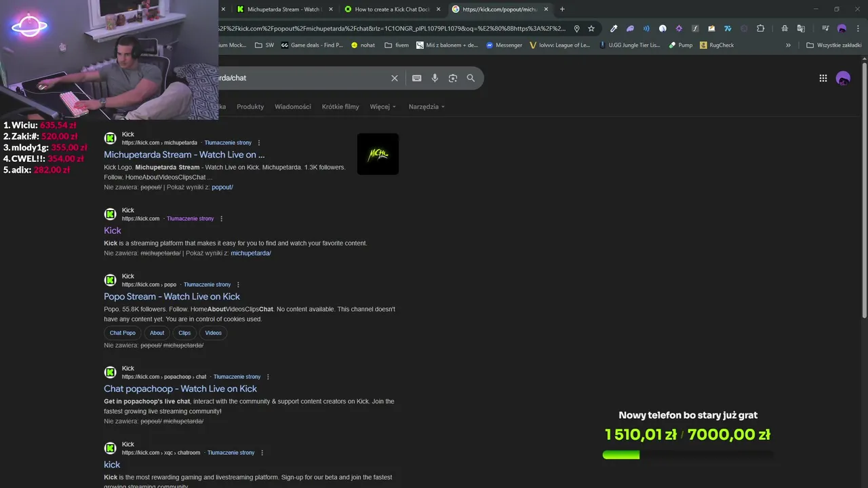868x488 pixels.
Task: Open the Google apps grid
Action: pos(823,78)
